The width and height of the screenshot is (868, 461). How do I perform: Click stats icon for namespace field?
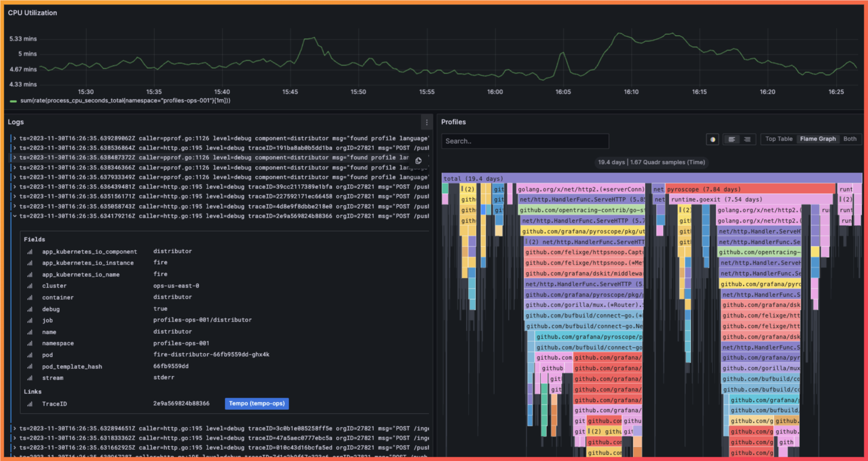click(30, 343)
